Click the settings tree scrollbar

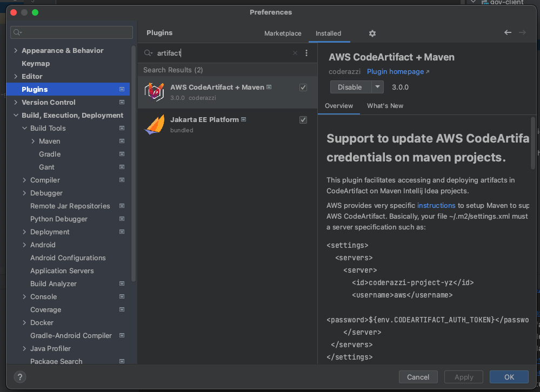pos(134,164)
